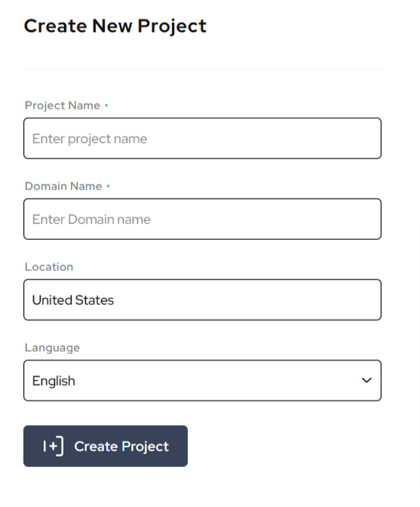This screenshot has width=420, height=507.
Task: Submit the form with Create Project button
Action: 106,446
